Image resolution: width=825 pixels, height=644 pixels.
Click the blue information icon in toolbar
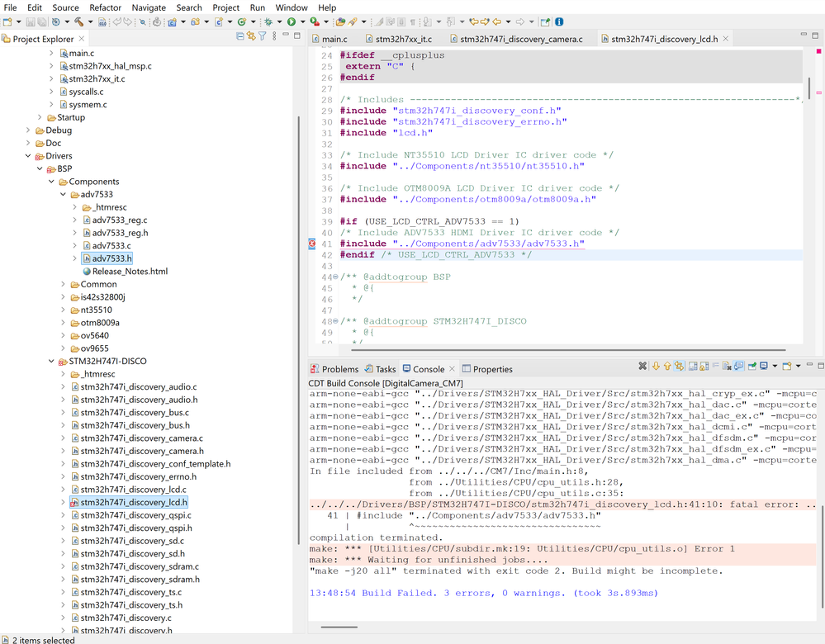pos(559,22)
